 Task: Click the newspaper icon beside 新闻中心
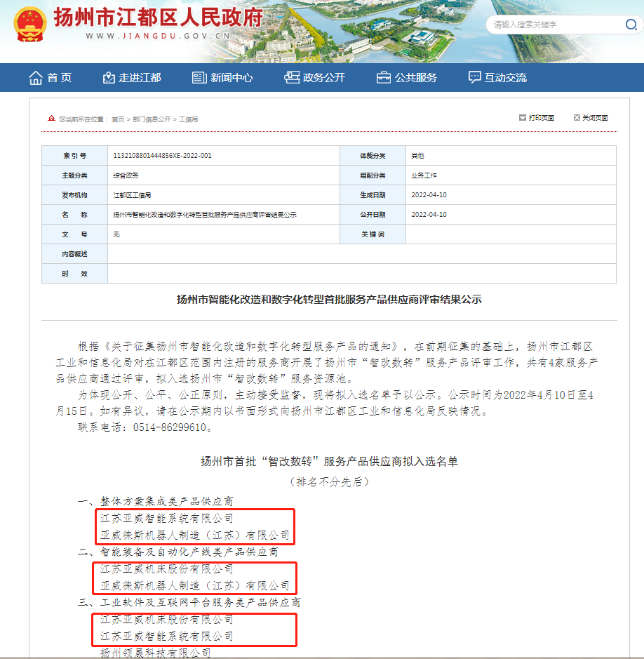pos(199,78)
